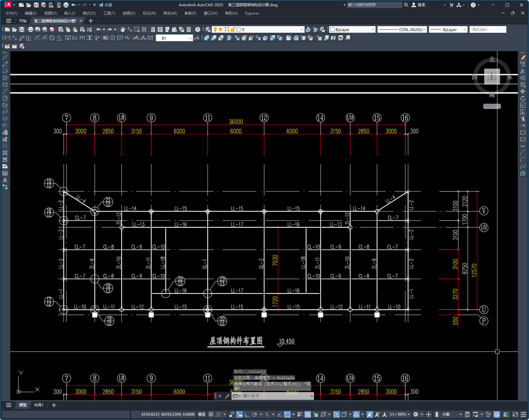Add a new layout with plus button
529x420 pixels.
click(x=54, y=405)
